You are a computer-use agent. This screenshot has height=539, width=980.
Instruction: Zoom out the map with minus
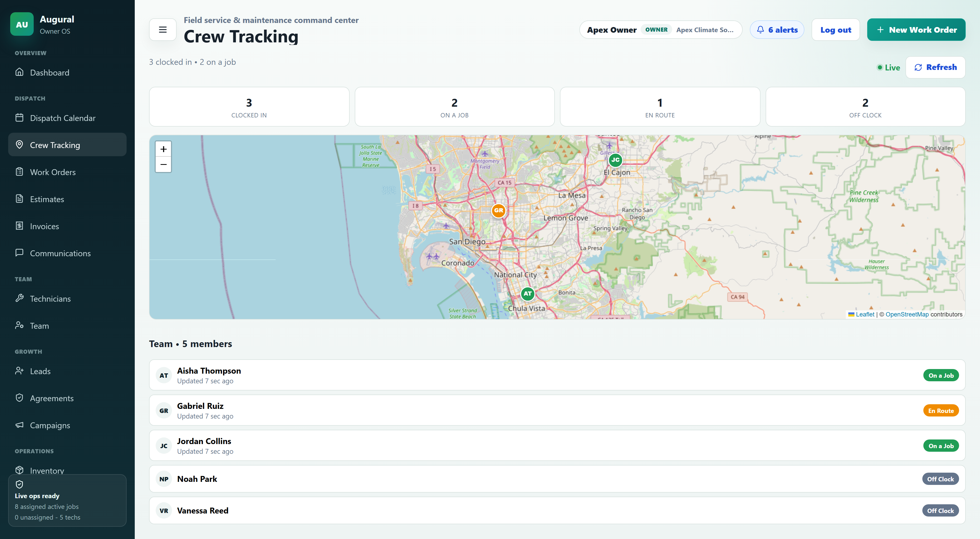[x=163, y=165]
